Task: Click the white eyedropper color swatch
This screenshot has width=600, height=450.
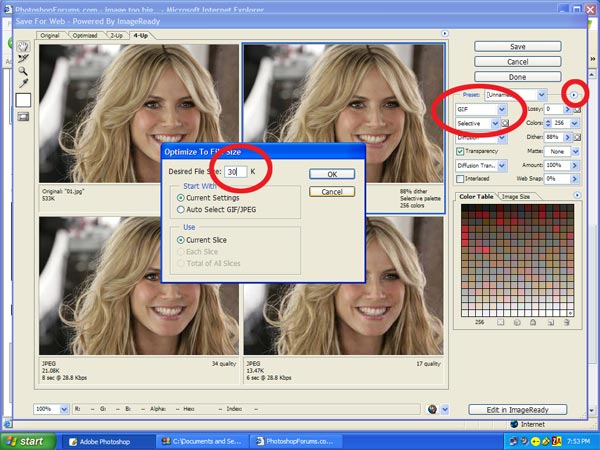Action: coord(22,100)
